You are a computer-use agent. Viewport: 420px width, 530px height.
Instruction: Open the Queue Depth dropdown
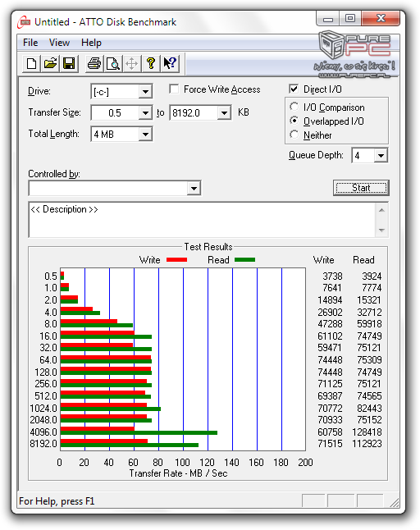click(x=381, y=156)
